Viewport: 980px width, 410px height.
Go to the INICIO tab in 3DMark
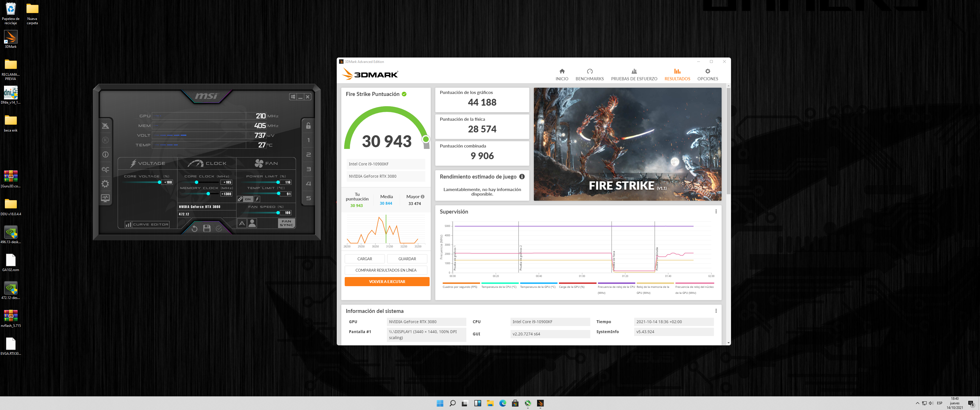(562, 75)
